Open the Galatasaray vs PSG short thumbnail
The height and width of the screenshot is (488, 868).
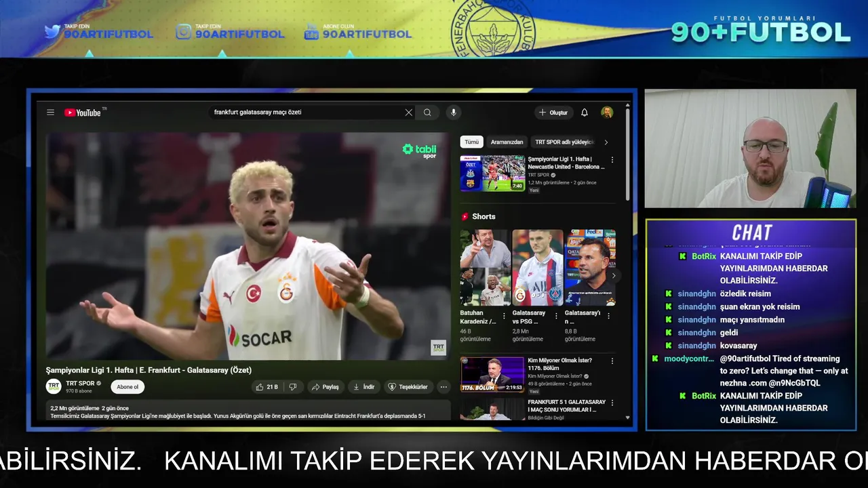click(538, 268)
